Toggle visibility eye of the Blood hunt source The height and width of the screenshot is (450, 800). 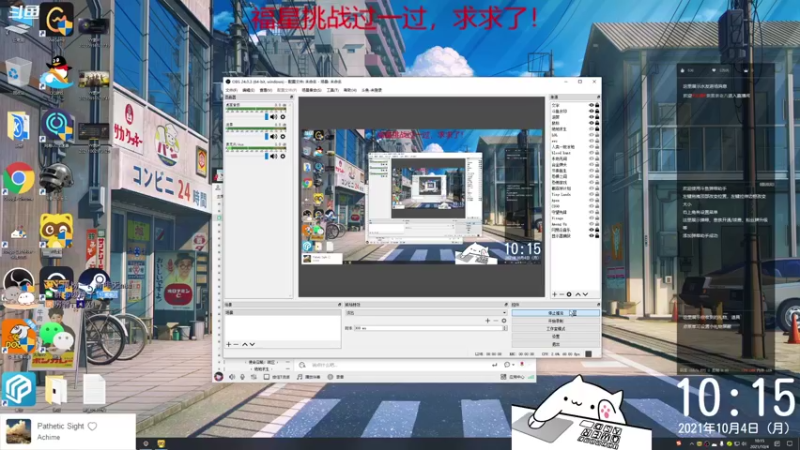(591, 153)
